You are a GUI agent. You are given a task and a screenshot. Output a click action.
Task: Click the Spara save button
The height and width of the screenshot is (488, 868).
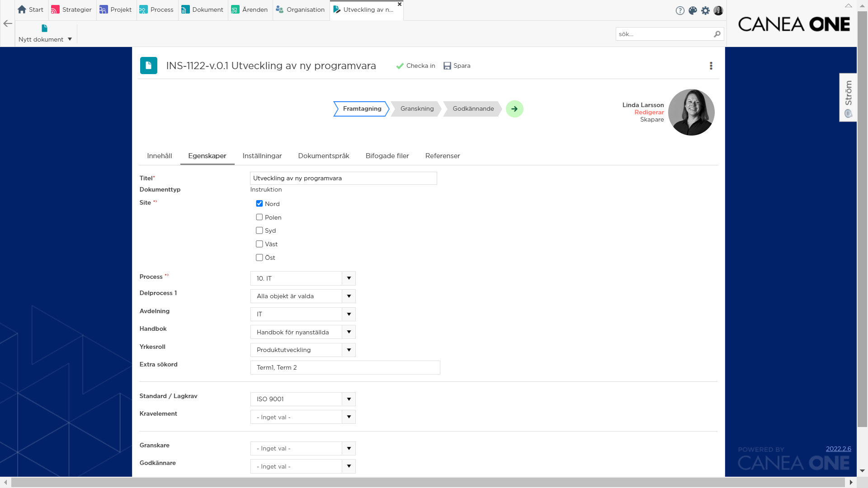point(457,66)
